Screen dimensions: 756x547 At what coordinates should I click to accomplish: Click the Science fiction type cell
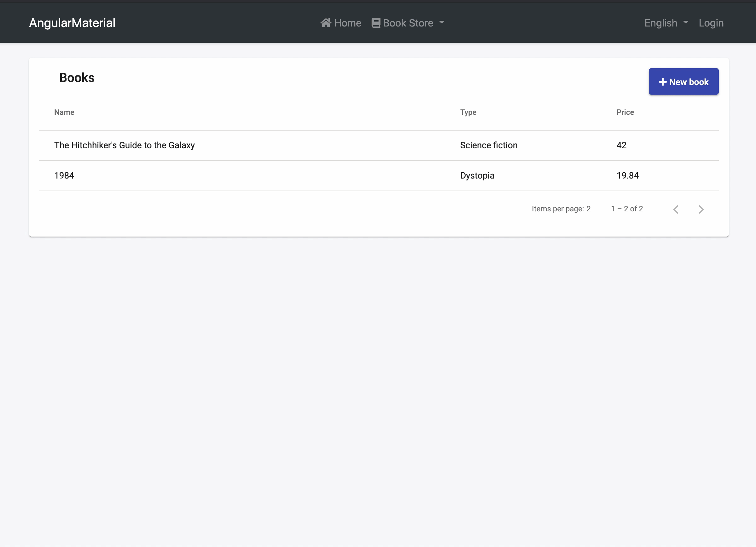(x=489, y=145)
